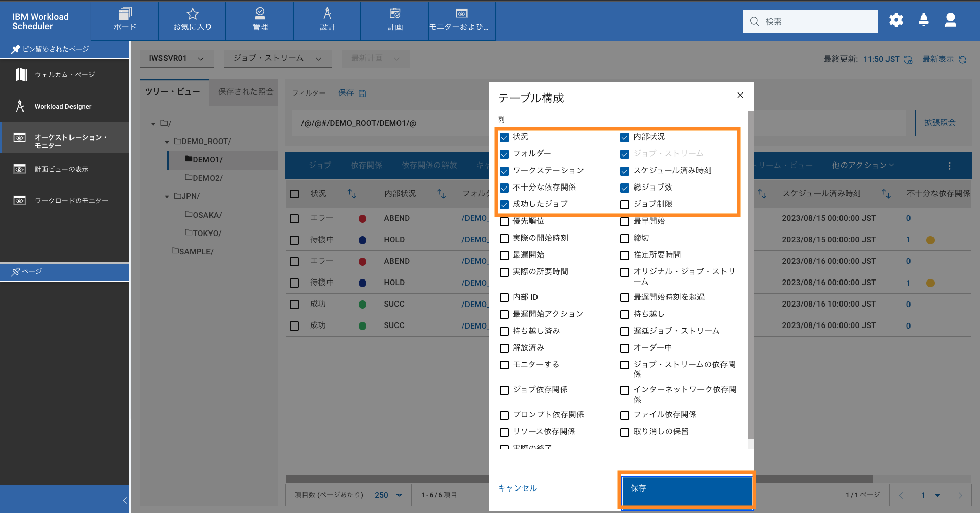Open the IWSSVR01 engine dropdown

tap(176, 58)
